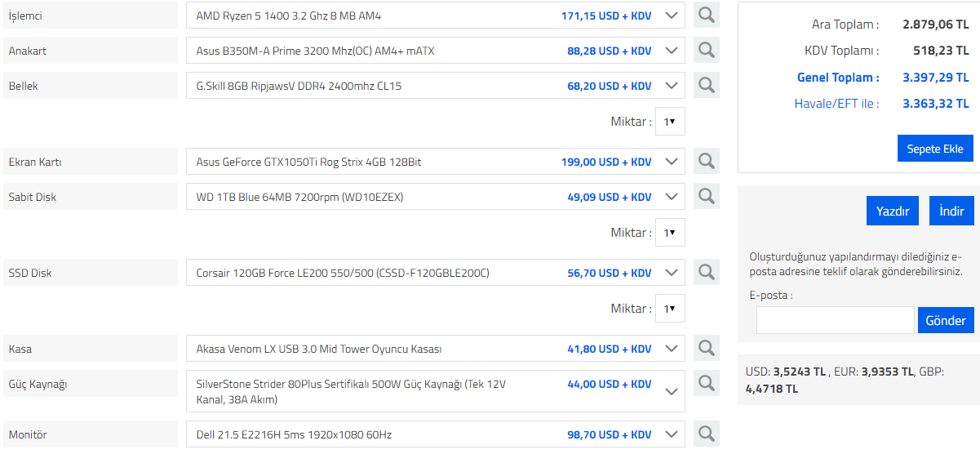Image resolution: width=980 pixels, height=454 pixels.
Task: Click the Anakart category label
Action: point(91,51)
